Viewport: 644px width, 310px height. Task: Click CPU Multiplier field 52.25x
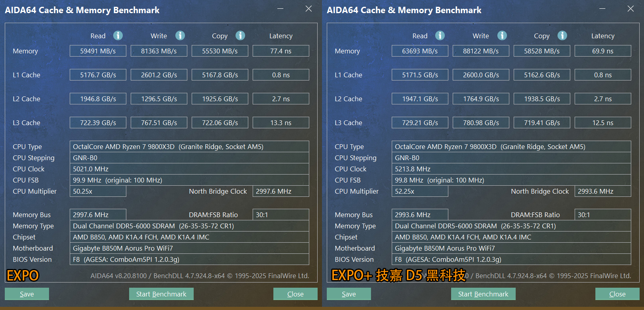pyautogui.click(x=420, y=191)
